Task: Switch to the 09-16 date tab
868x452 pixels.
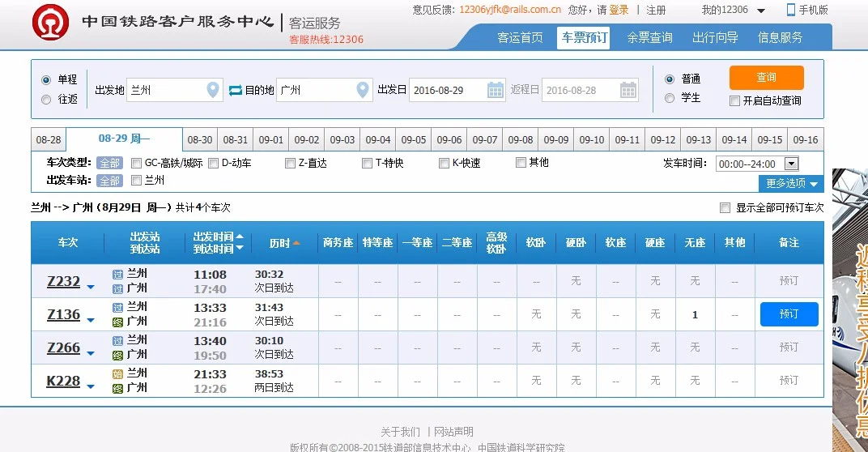Action: tap(806, 139)
